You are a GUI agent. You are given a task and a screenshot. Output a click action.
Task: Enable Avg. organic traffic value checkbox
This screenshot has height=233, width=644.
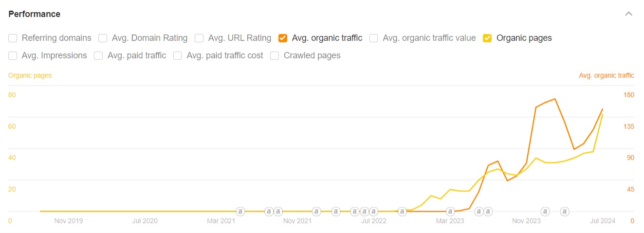coord(374,38)
